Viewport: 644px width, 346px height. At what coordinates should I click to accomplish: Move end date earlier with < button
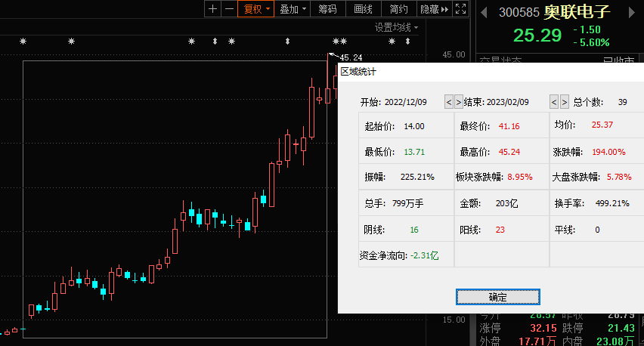pyautogui.click(x=554, y=102)
